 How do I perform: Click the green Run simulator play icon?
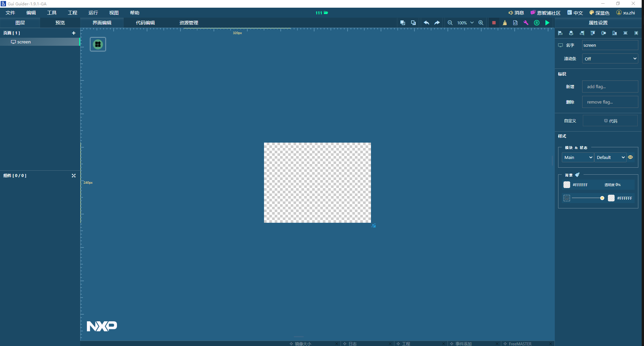pos(547,23)
